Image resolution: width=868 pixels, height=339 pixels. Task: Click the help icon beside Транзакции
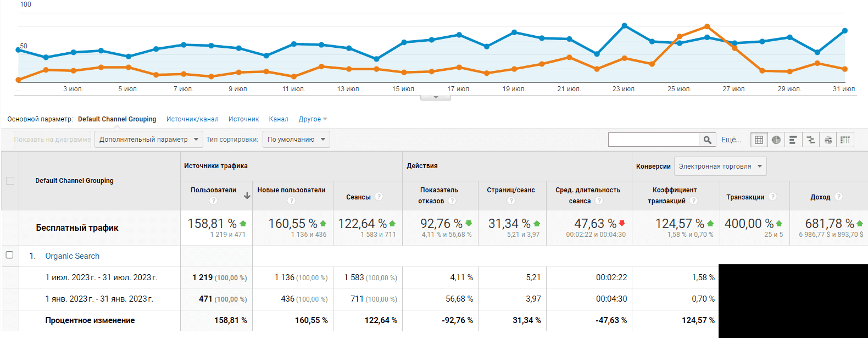click(772, 197)
